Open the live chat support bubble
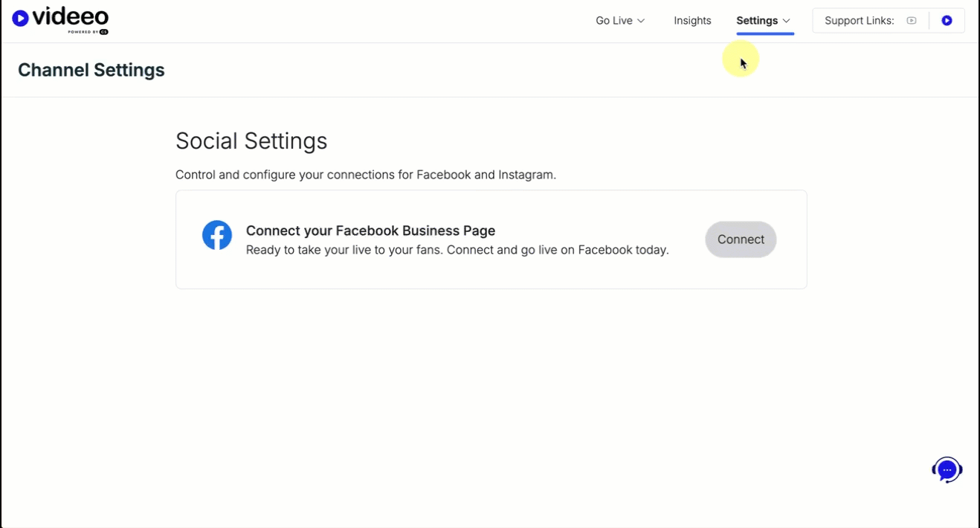The image size is (980, 528). point(947,470)
